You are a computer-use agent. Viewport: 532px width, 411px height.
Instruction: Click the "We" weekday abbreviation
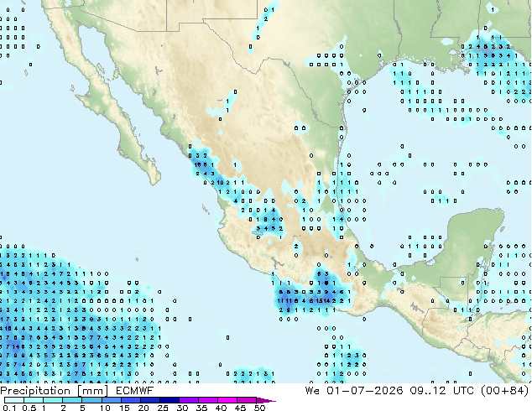pyautogui.click(x=312, y=391)
